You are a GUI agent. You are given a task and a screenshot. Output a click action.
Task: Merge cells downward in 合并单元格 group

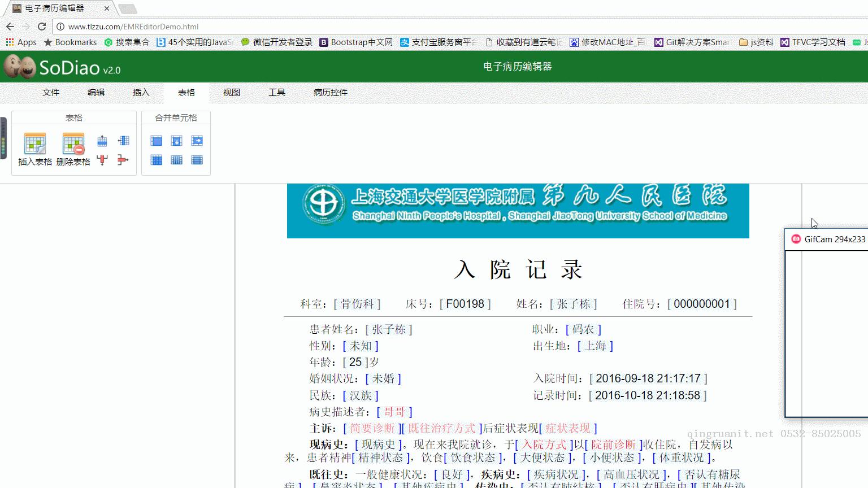coord(177,141)
